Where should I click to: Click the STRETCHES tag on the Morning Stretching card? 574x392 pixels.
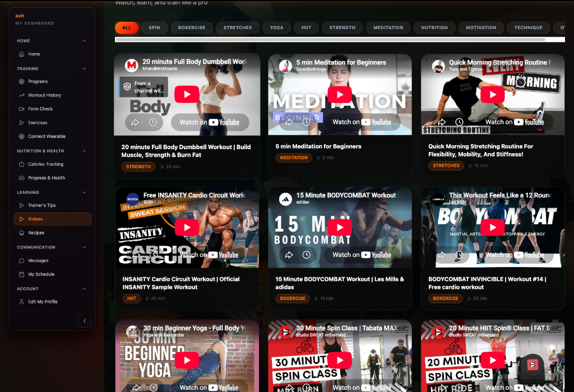(446, 165)
